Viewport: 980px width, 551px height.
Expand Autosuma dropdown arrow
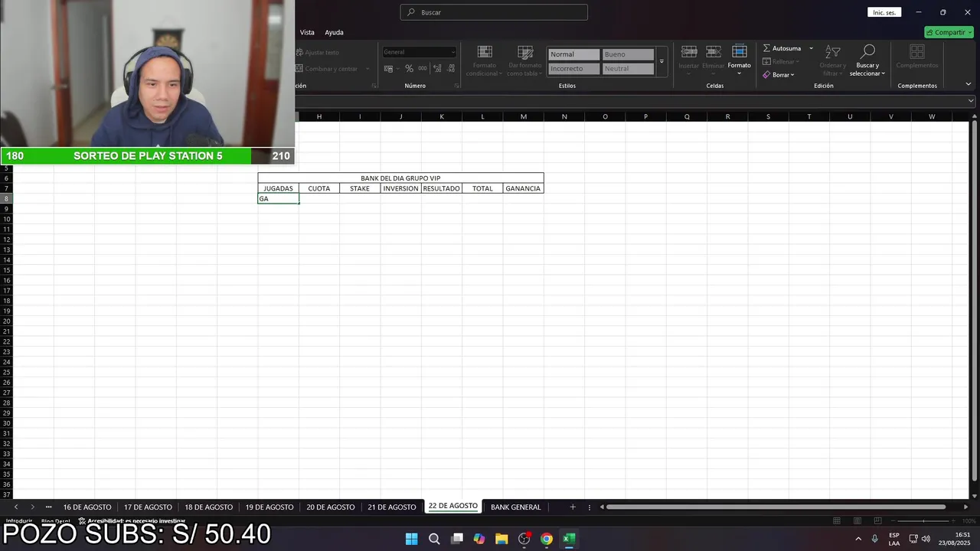pyautogui.click(x=811, y=48)
